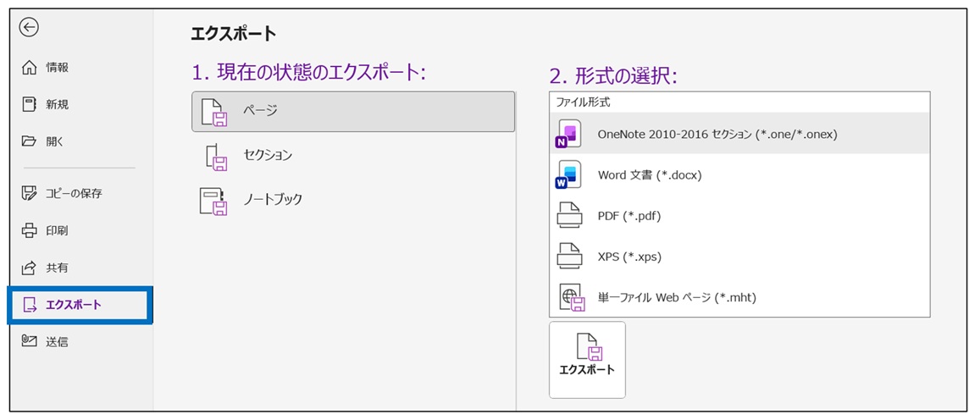Go back using the circled arrow

29,27
